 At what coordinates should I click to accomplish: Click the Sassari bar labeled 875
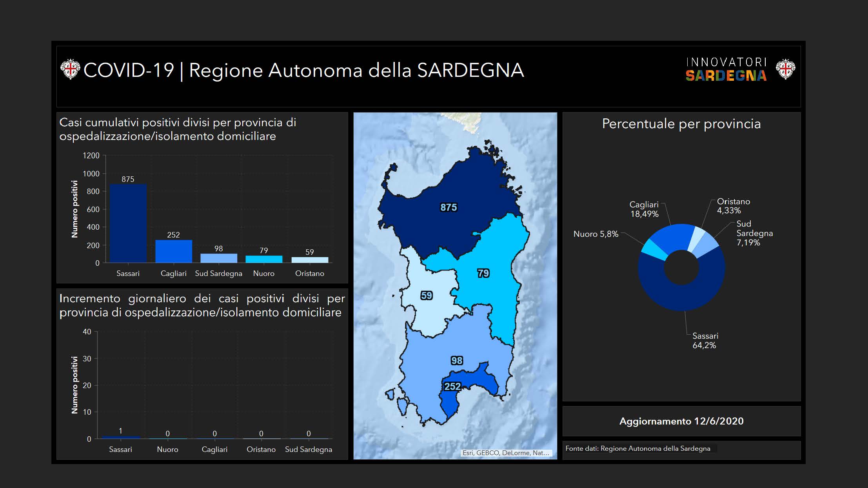pos(128,223)
